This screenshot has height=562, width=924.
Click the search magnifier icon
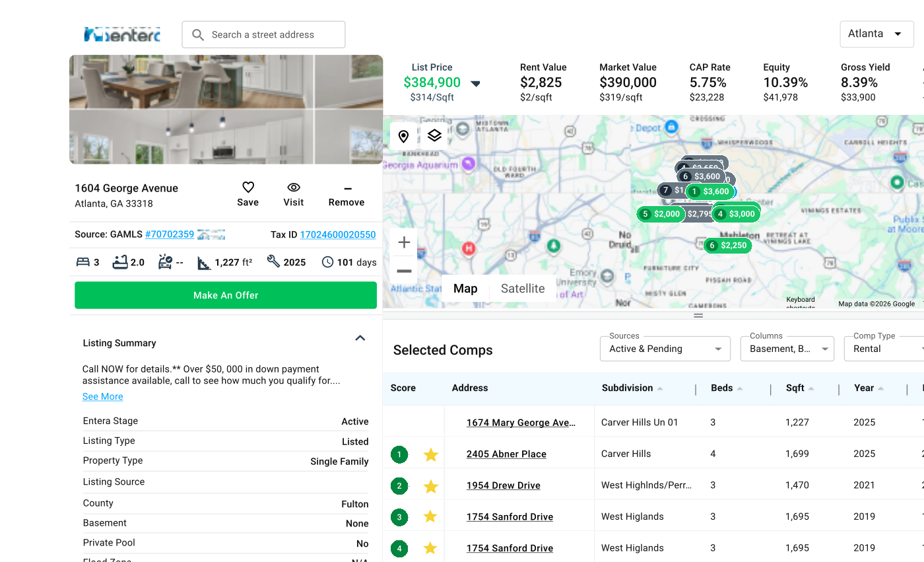(x=198, y=35)
